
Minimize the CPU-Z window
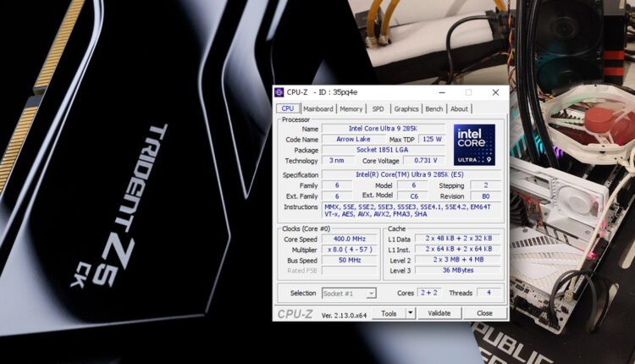click(442, 92)
